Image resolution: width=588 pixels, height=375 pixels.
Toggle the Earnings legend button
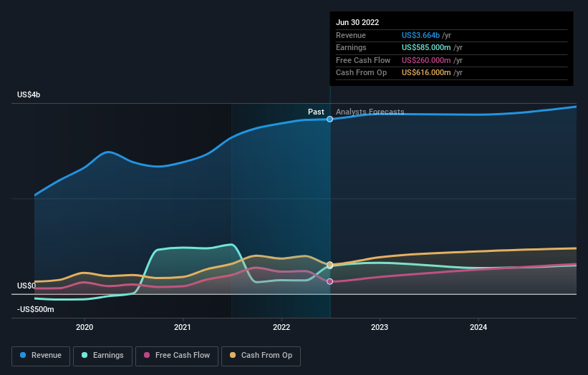pyautogui.click(x=102, y=356)
